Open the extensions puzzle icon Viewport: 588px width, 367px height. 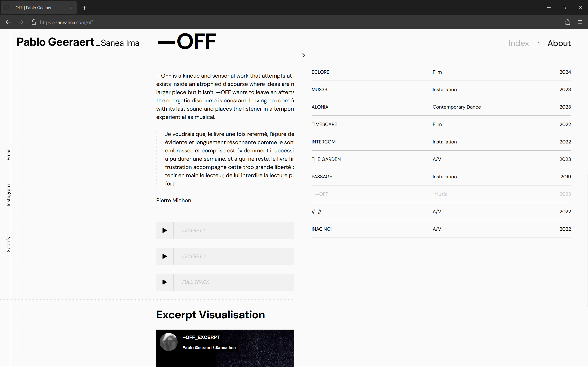[568, 22]
